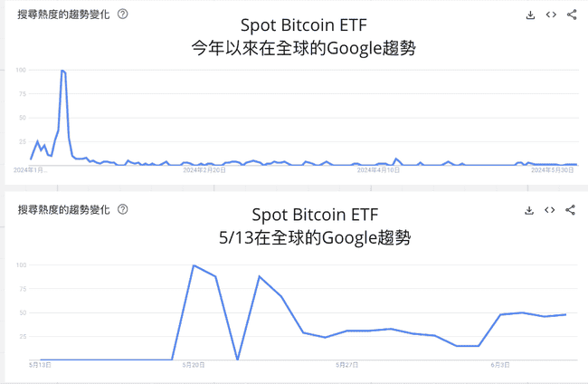Click the 5月20日 peak on the bottom chart

point(194,265)
